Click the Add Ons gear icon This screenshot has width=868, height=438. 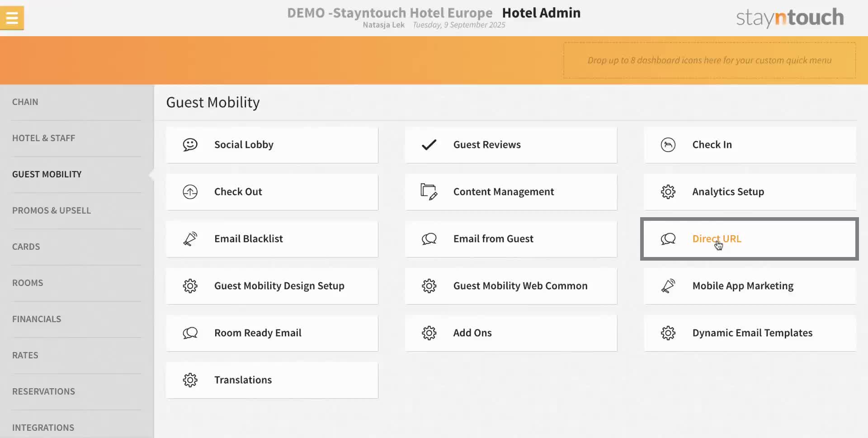pyautogui.click(x=429, y=333)
